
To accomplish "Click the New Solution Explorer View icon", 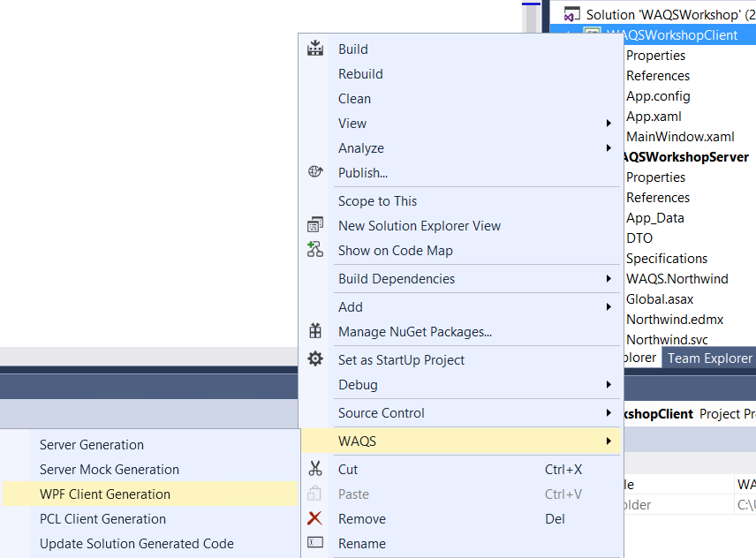I will click(315, 224).
